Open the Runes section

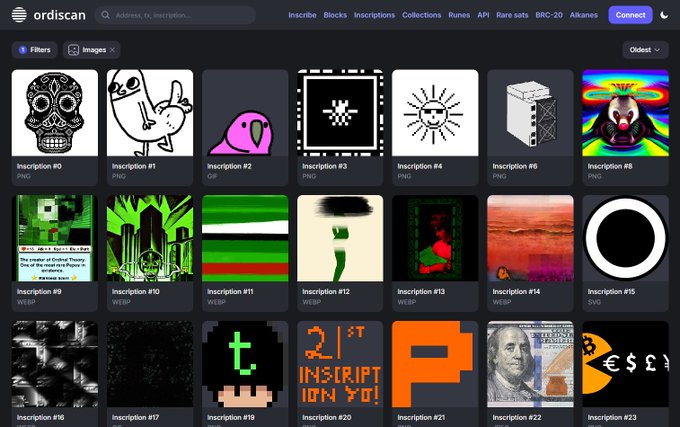(x=459, y=15)
